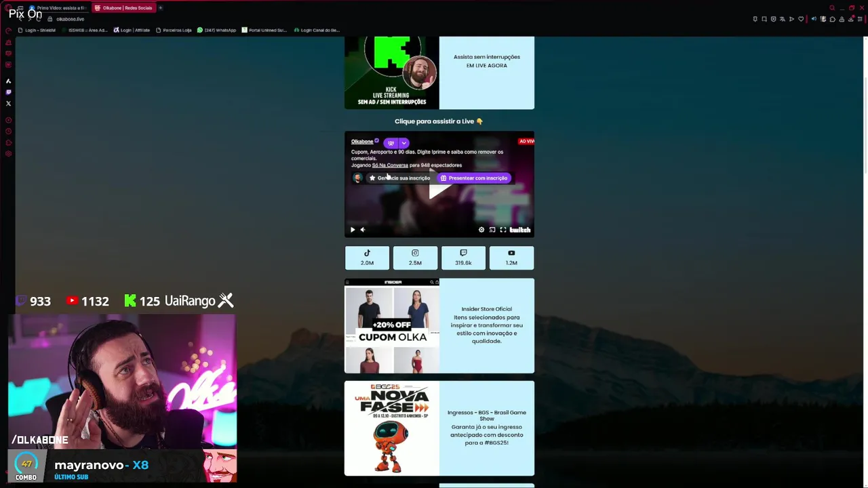The width and height of the screenshot is (868, 488).
Task: Select Olkabone Redes Sociais tab
Action: click(x=123, y=8)
